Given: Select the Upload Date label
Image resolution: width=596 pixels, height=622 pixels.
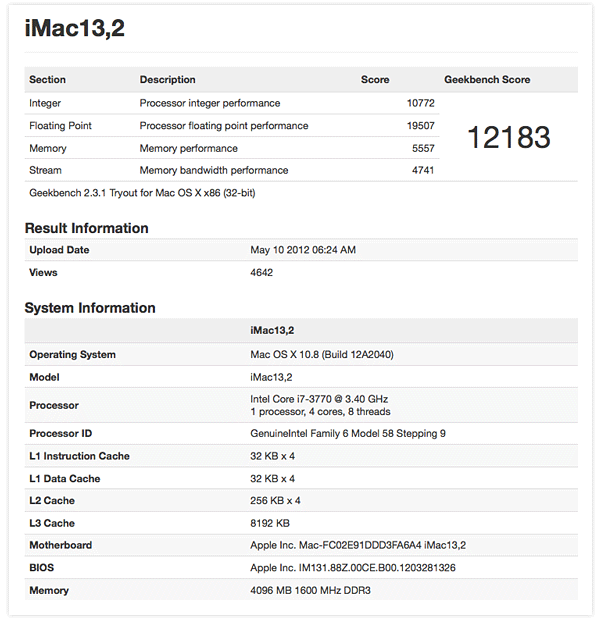Looking at the screenshot, I should (59, 250).
